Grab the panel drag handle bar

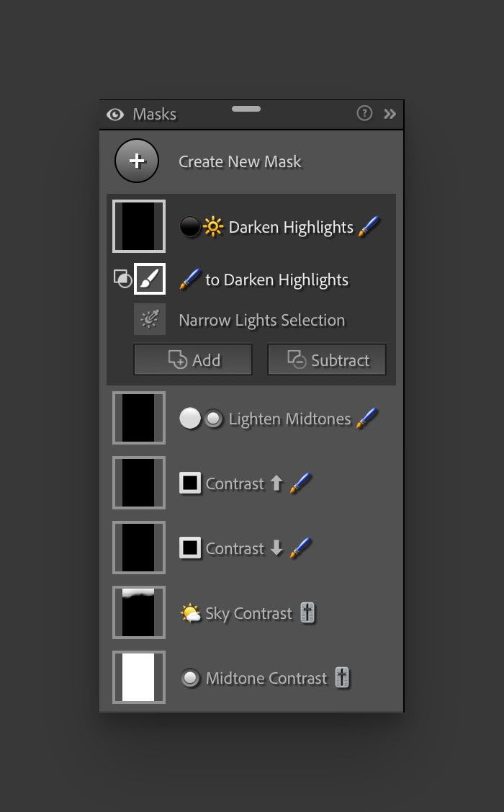click(x=246, y=109)
